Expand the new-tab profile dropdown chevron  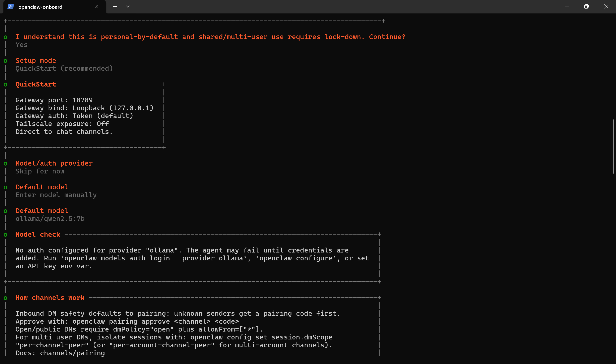128,7
